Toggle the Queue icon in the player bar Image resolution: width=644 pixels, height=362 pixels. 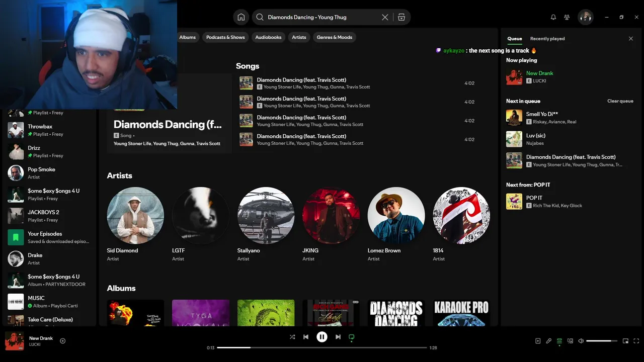[x=559, y=341]
